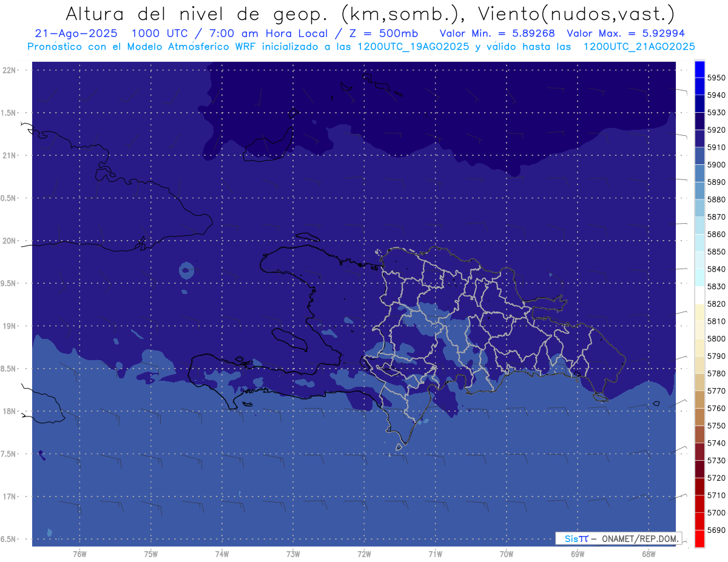
Task: Click the 'Valor Max. = 5.92994' value
Action: coord(625,33)
